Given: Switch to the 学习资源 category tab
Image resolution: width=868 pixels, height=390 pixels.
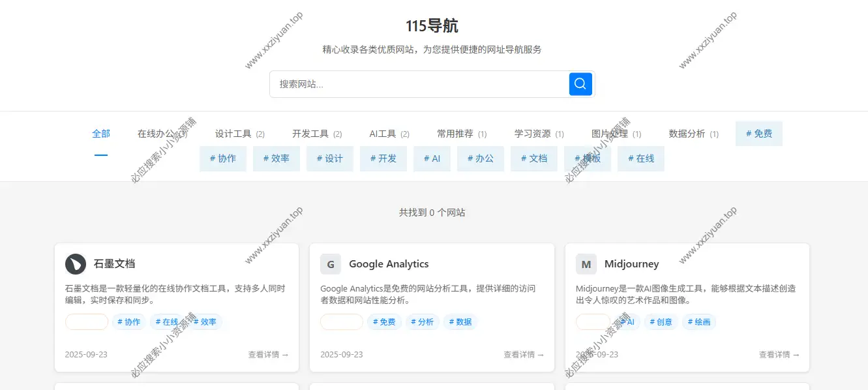Looking at the screenshot, I should [539, 134].
